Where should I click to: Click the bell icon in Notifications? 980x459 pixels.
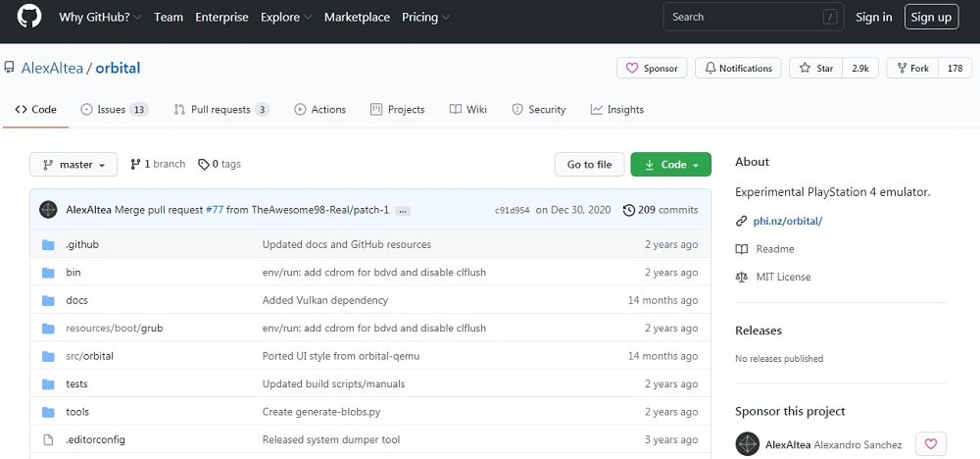710,68
